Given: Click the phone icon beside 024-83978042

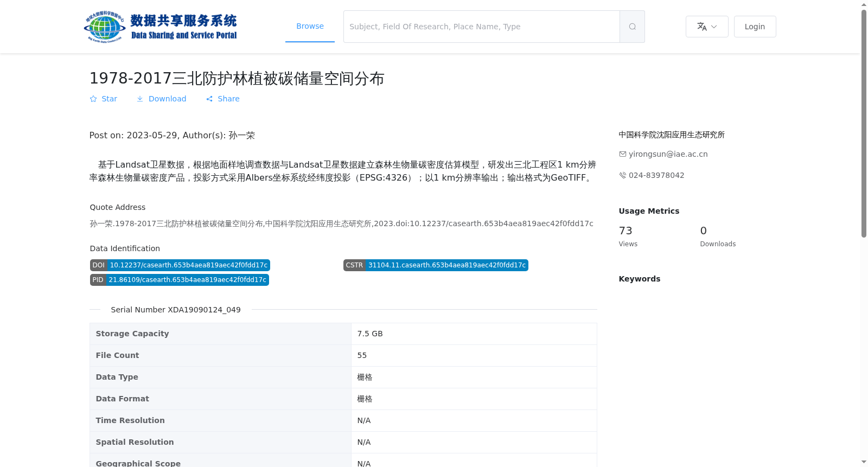Looking at the screenshot, I should pos(623,175).
